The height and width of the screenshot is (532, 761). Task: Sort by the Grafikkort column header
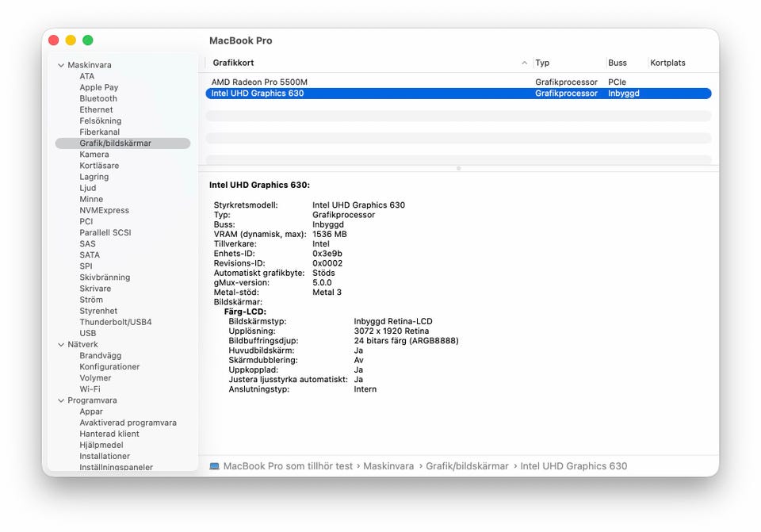tap(365, 63)
